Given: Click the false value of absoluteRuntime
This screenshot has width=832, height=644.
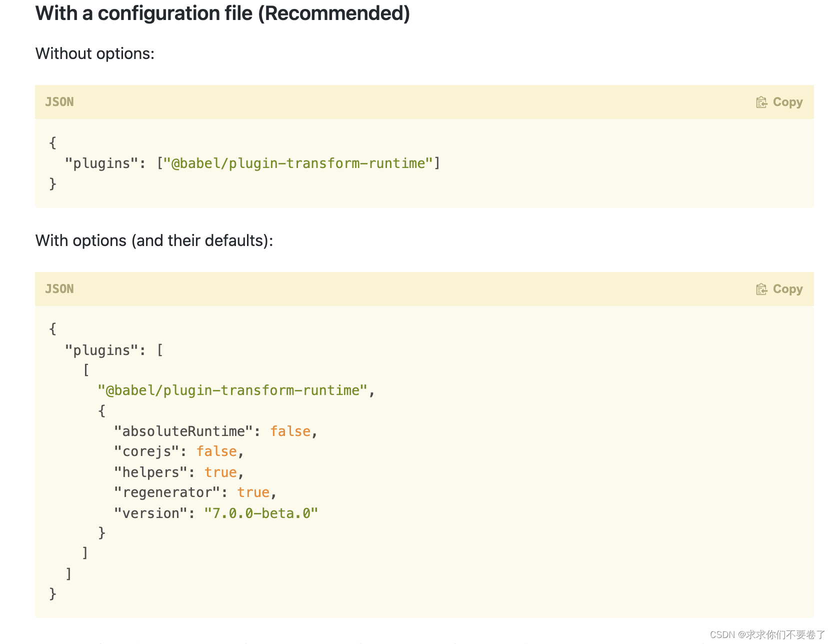Looking at the screenshot, I should point(290,431).
